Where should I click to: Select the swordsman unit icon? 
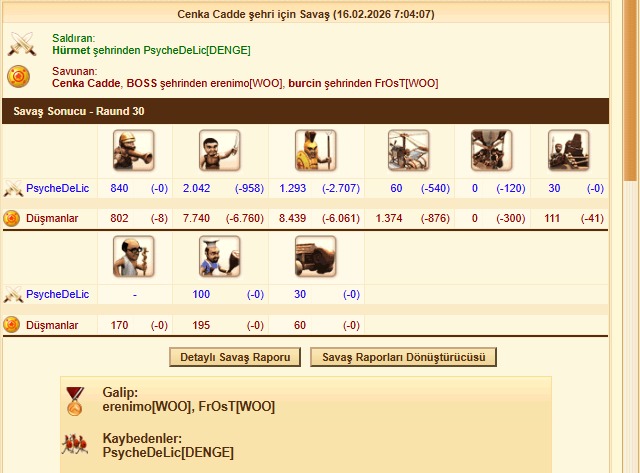coord(220,150)
